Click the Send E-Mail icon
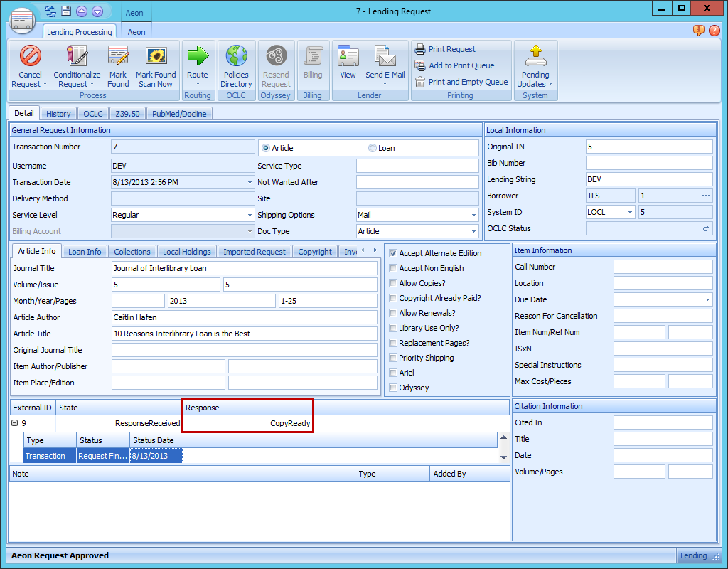The width and height of the screenshot is (728, 569). click(x=385, y=57)
